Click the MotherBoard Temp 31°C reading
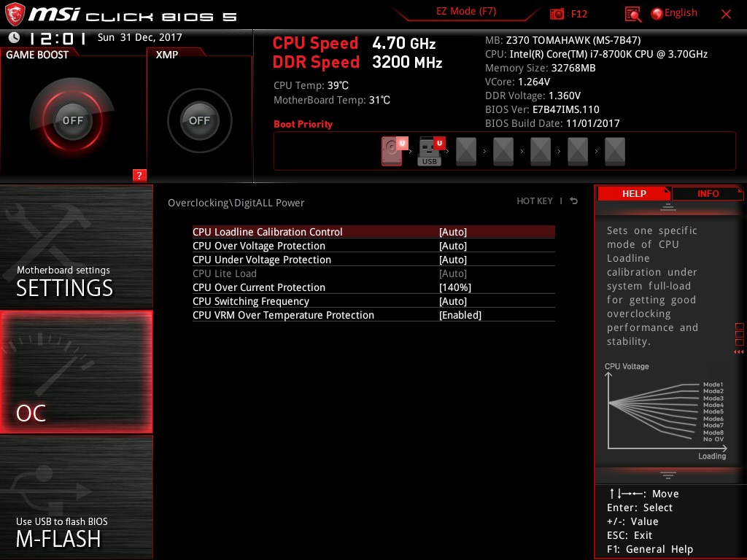Viewport: 747px width, 560px height. 332,100
